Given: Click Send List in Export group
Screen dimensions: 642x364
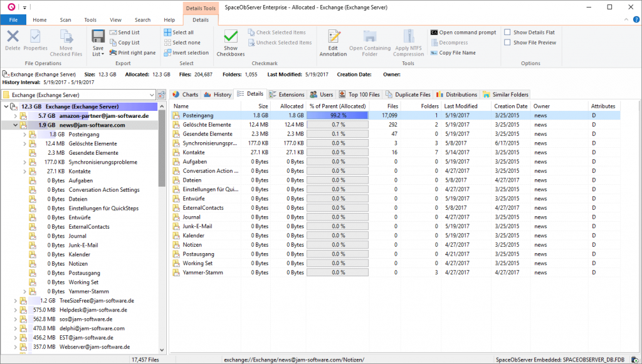Looking at the screenshot, I should tap(125, 33).
